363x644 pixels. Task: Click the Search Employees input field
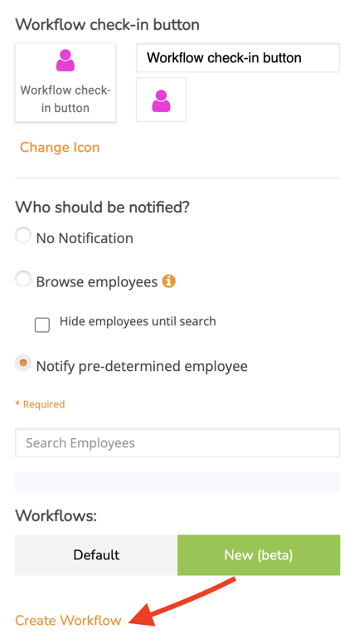pyautogui.click(x=177, y=443)
